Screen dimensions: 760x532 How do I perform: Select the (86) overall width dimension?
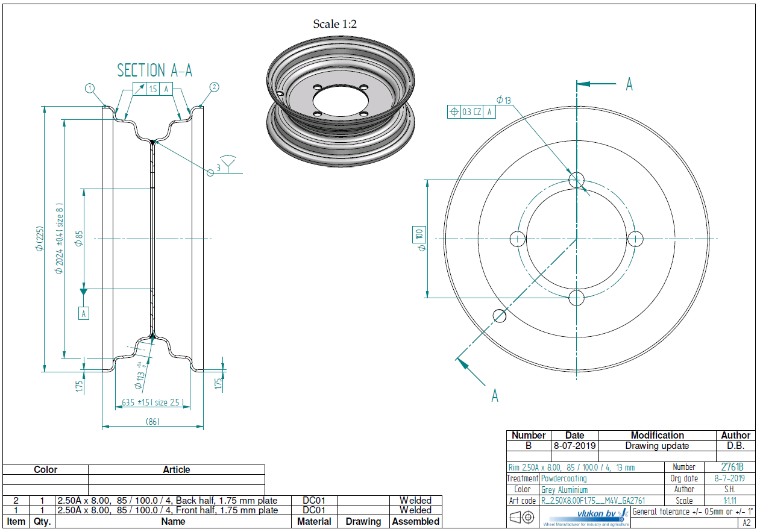pos(152,422)
